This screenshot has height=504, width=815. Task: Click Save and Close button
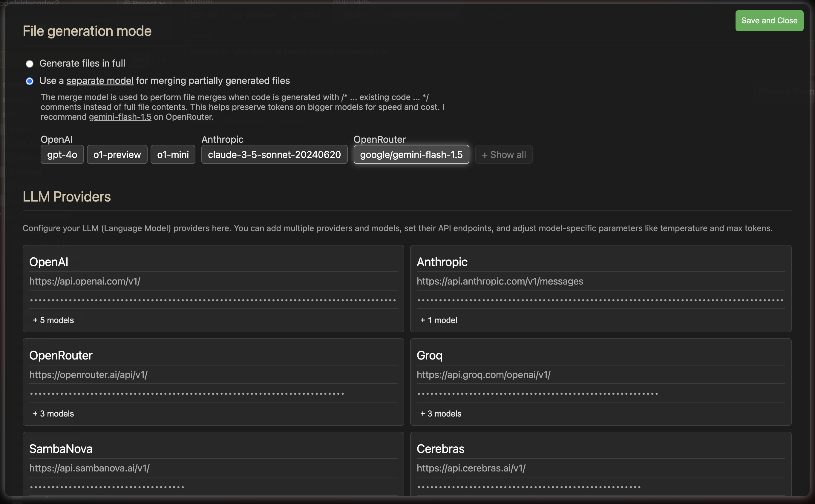pos(769,21)
